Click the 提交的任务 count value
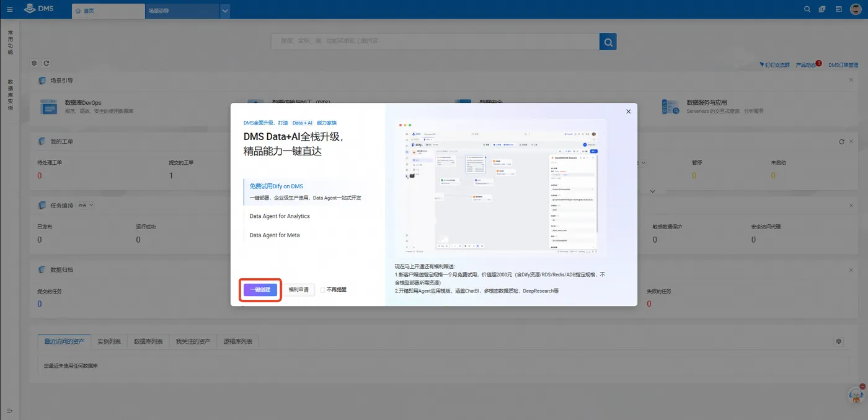The width and height of the screenshot is (868, 420). click(40, 304)
